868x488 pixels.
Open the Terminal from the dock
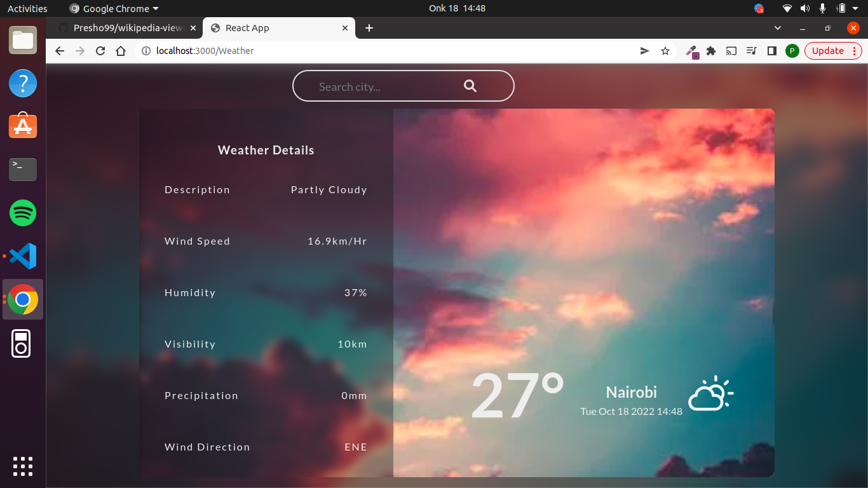22,170
